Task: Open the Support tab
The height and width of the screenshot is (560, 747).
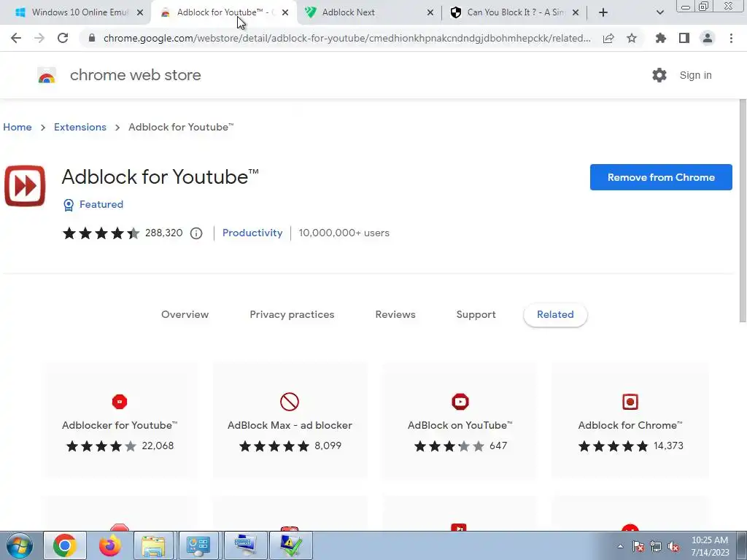Action: pos(476,314)
